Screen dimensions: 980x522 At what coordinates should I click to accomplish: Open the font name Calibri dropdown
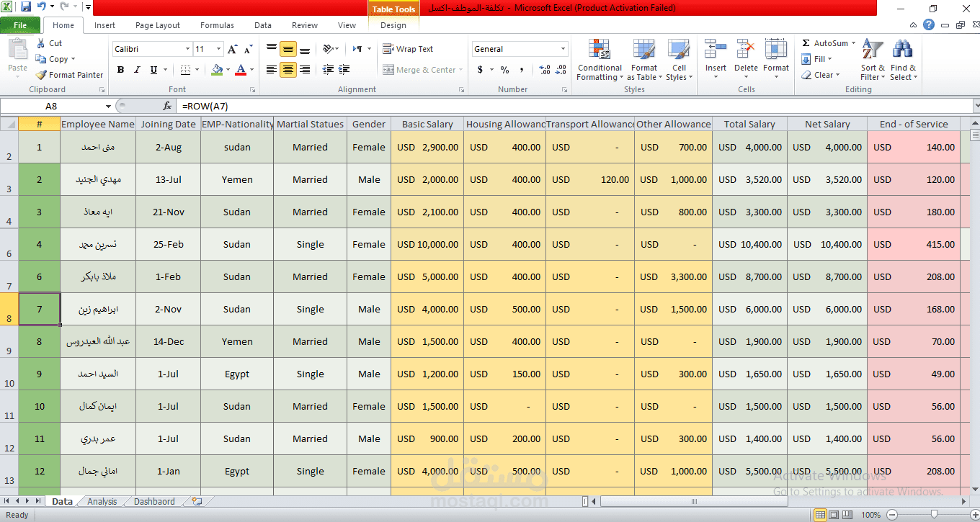click(x=187, y=49)
